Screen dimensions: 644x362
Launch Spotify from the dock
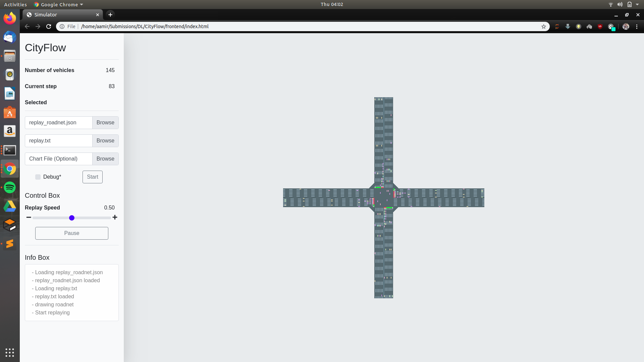pos(10,187)
